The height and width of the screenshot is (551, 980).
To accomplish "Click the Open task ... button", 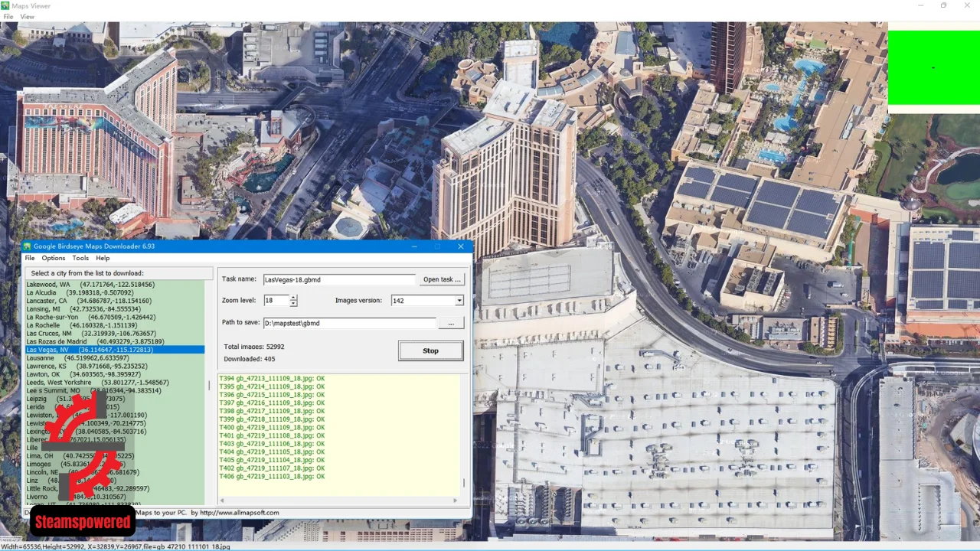I will click(x=442, y=279).
